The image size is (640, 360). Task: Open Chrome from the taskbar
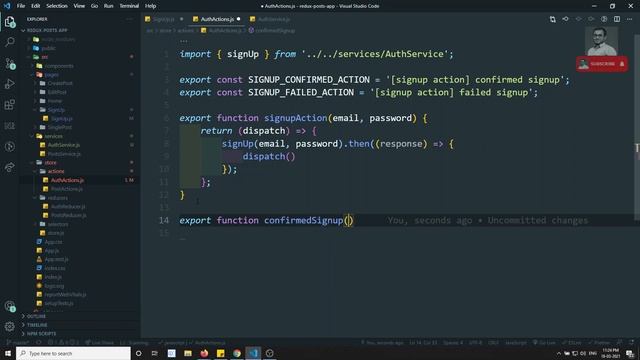(237, 353)
